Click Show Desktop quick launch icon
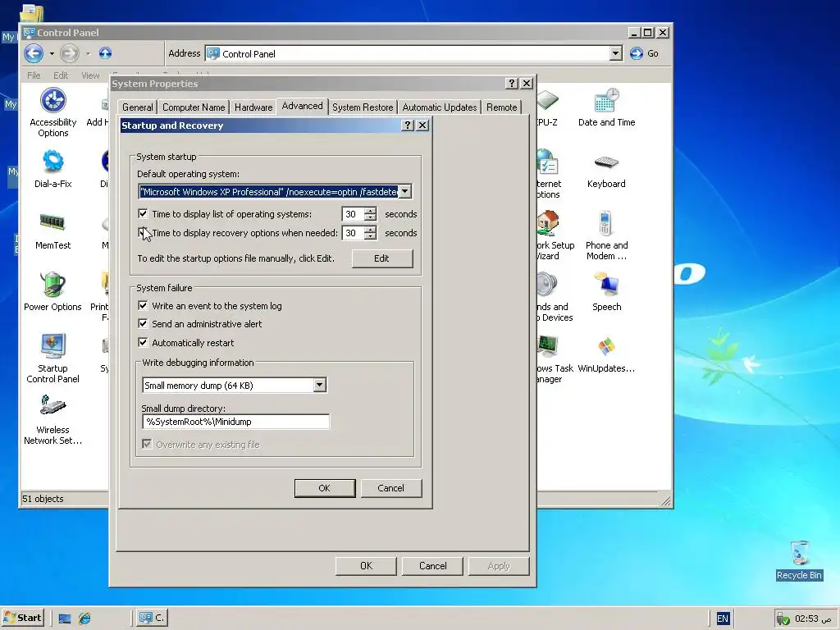Screen dimensions: 840x630 tap(65, 619)
